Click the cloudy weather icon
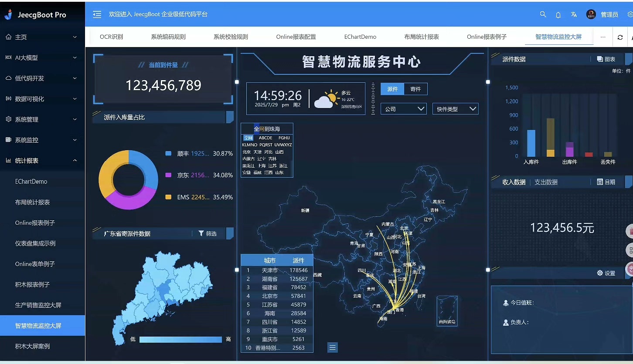Viewport: 633px width, 364px height. pyautogui.click(x=327, y=99)
